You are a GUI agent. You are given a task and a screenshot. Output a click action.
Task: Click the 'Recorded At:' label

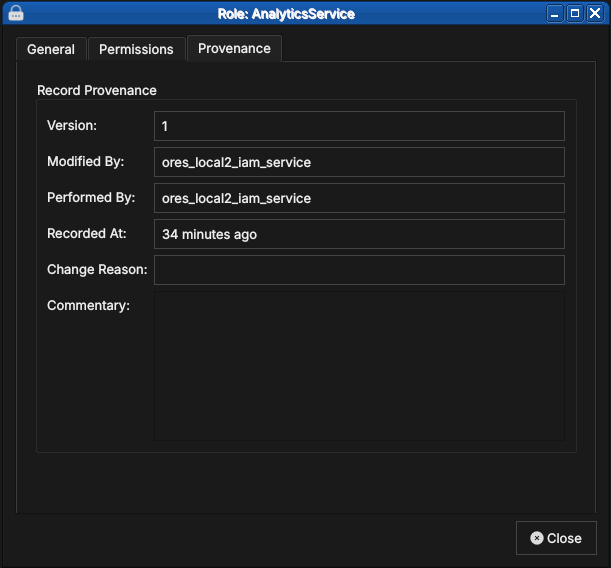pyautogui.click(x=87, y=233)
